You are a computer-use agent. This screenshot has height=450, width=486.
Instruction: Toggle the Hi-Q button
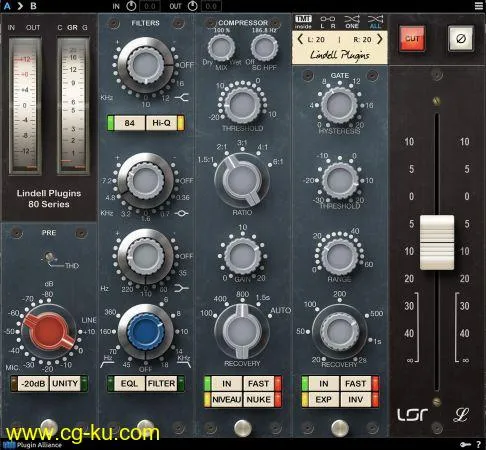(x=161, y=123)
